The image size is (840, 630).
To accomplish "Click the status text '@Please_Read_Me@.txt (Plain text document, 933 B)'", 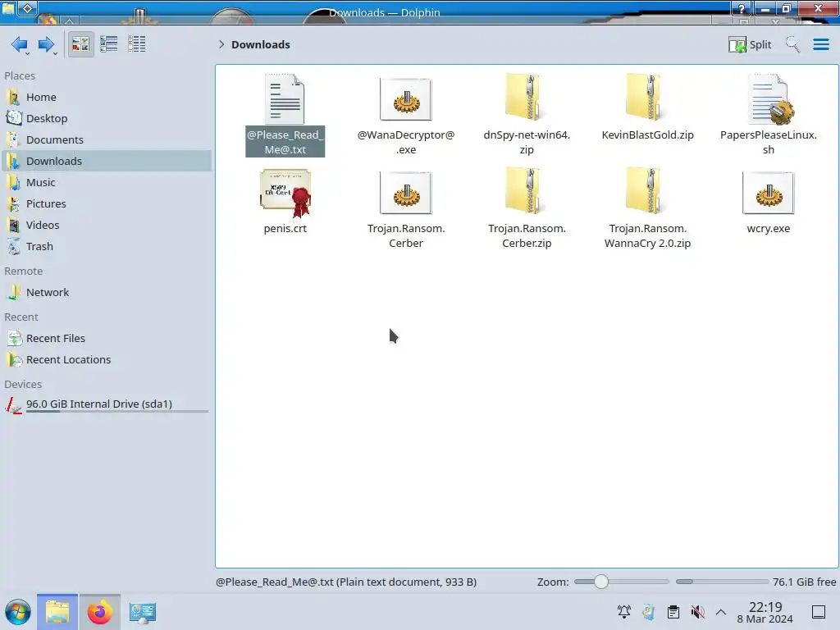I will [x=346, y=582].
